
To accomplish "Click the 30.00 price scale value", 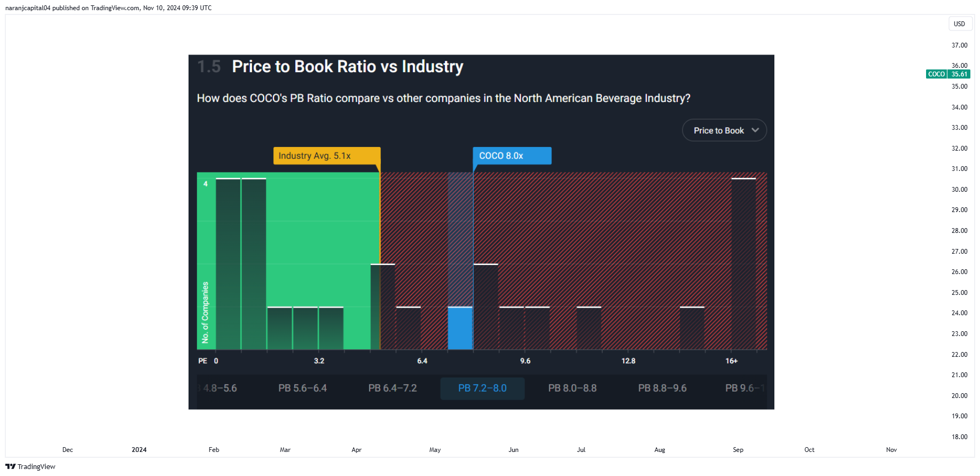I will pos(959,190).
